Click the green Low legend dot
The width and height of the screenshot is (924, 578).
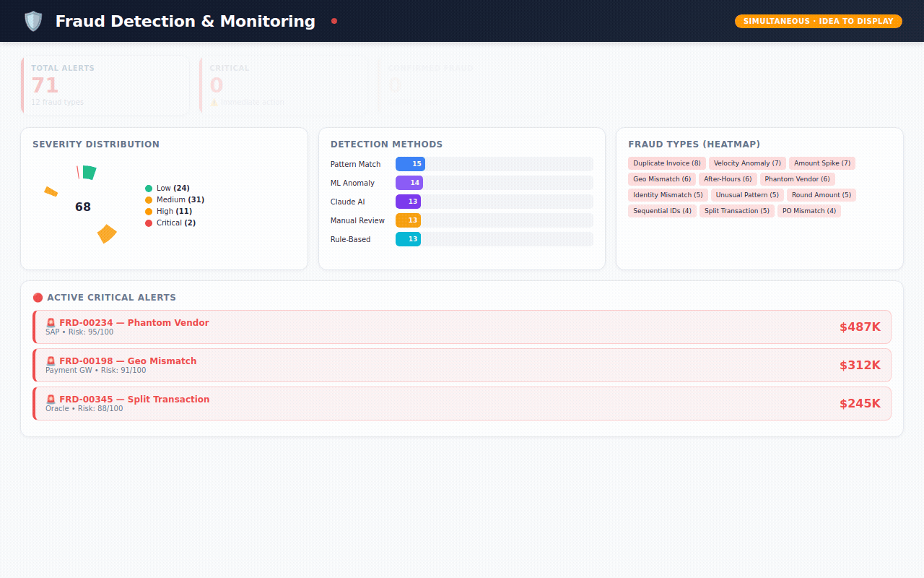point(149,189)
